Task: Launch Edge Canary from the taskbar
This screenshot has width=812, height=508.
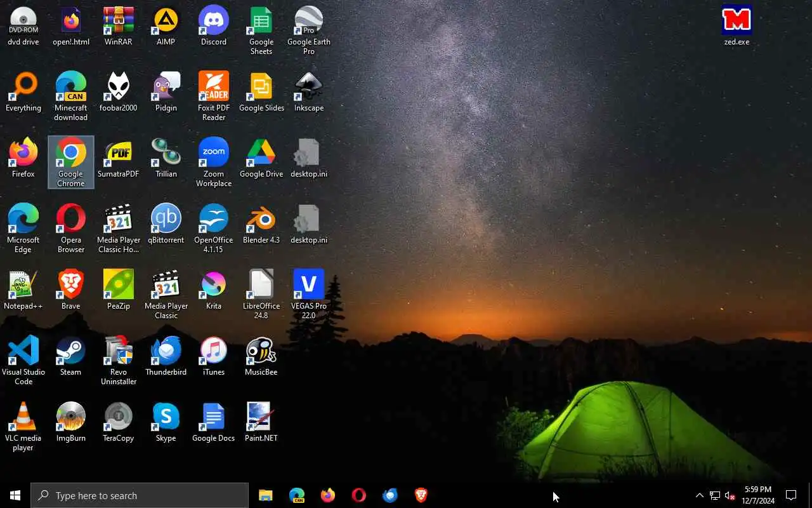Action: [296, 495]
